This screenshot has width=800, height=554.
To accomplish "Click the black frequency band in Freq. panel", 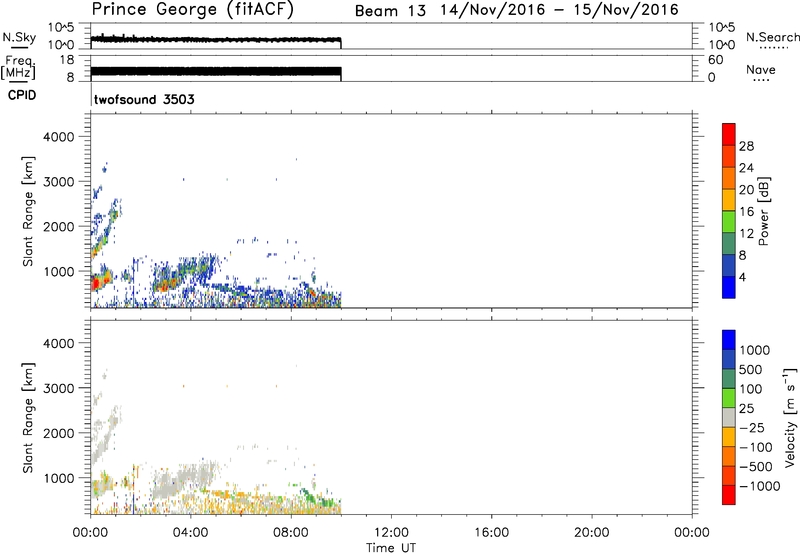I will 216,72.
